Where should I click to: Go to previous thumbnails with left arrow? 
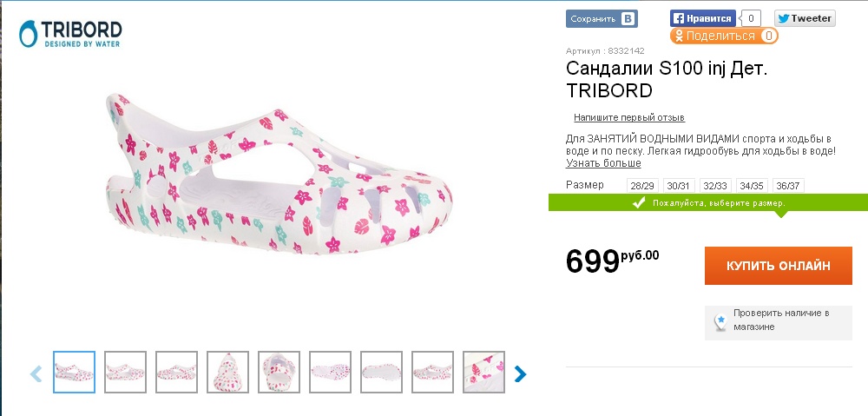coord(36,373)
